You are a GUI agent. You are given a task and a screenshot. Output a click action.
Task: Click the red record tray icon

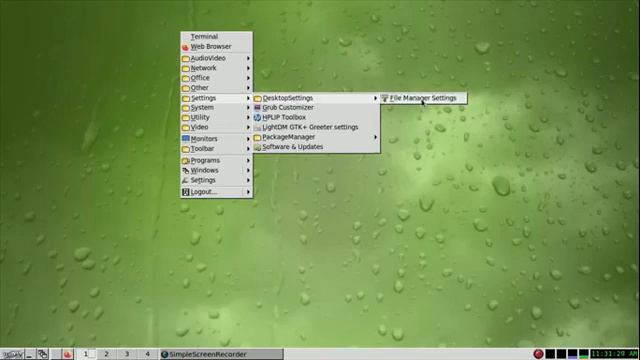(x=538, y=354)
